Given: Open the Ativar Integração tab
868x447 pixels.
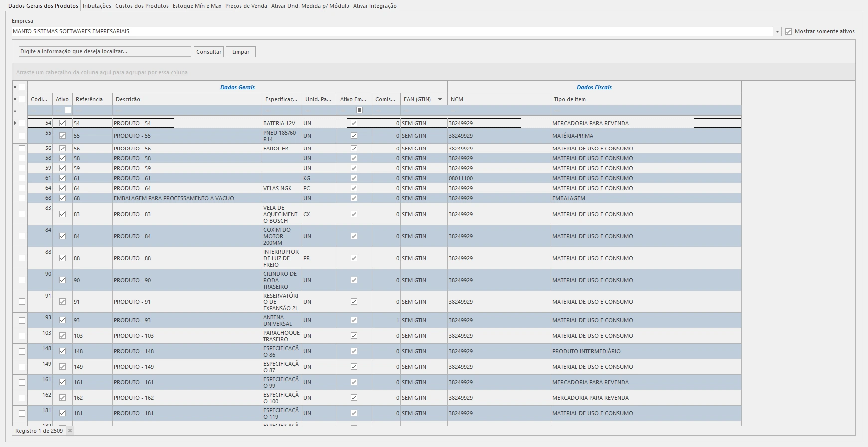Looking at the screenshot, I should (x=375, y=6).
